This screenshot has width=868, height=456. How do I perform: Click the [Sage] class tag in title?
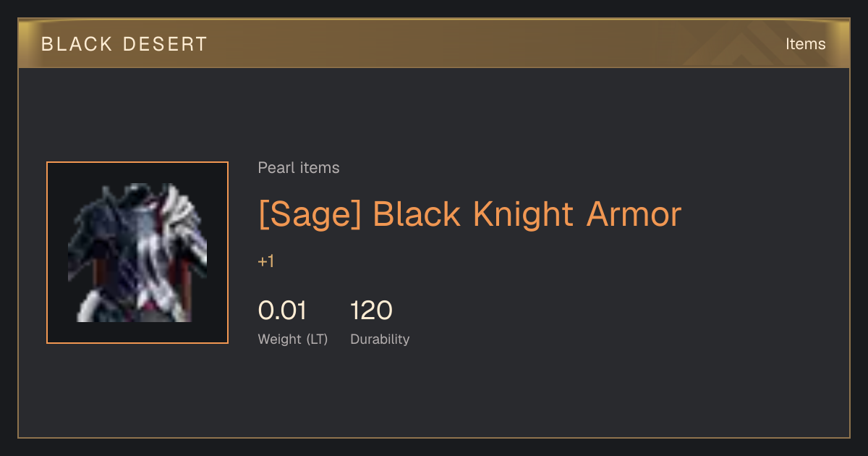pos(310,214)
